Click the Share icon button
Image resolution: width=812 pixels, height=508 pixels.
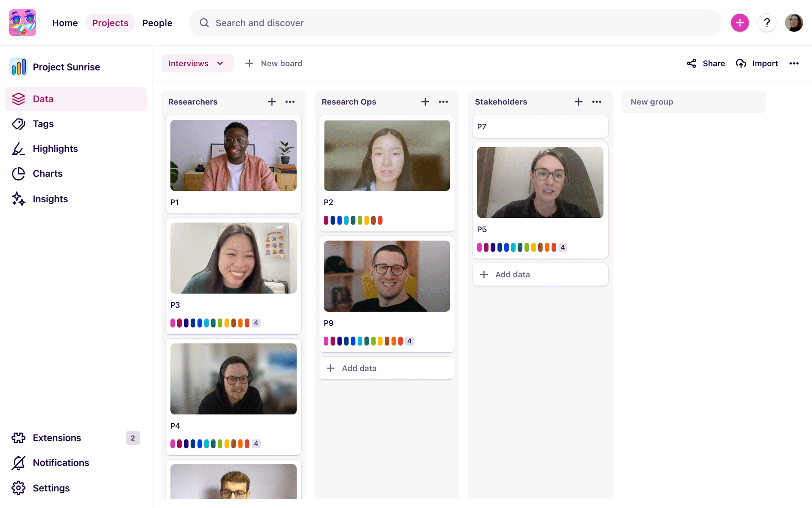click(x=692, y=63)
